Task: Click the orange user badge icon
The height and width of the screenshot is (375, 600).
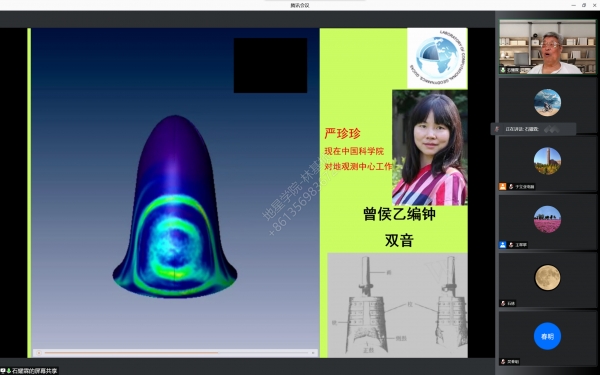Action: coord(502,187)
